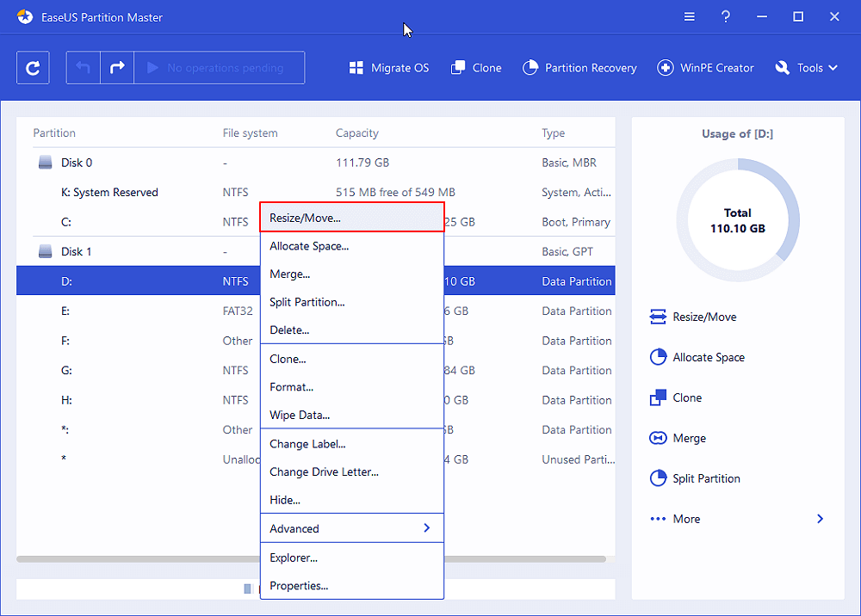
Task: Click the Clone icon in the top toolbar
Action: click(x=458, y=68)
